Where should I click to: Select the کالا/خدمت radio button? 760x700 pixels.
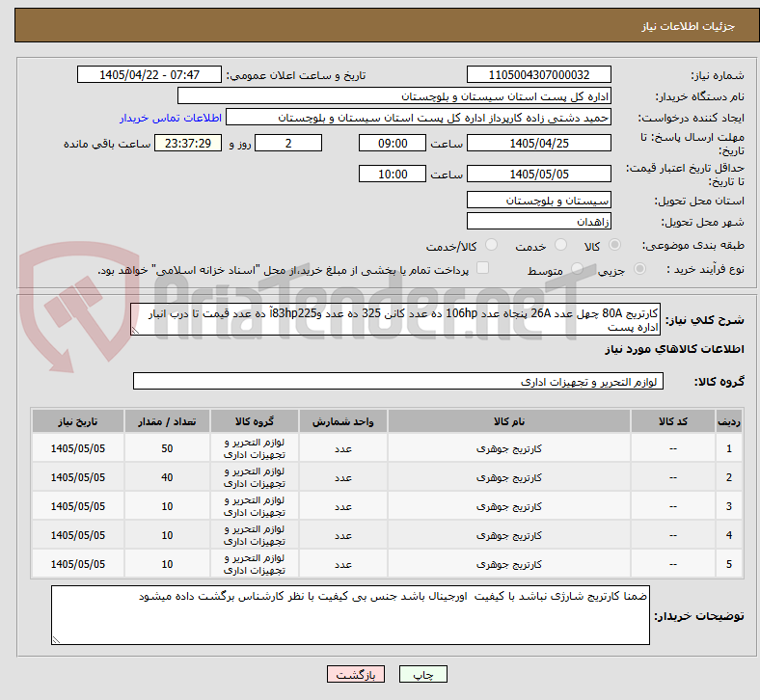coord(492,245)
